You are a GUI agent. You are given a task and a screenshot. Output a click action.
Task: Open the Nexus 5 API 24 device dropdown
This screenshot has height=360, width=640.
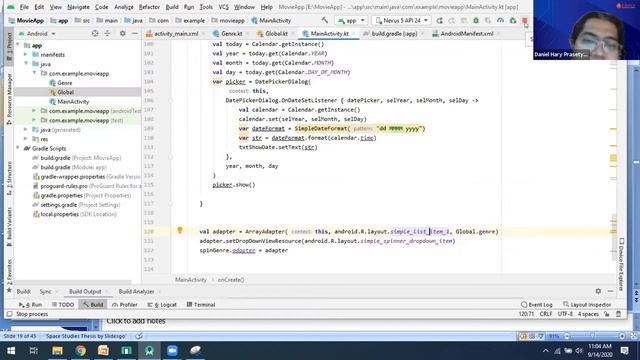pos(402,20)
